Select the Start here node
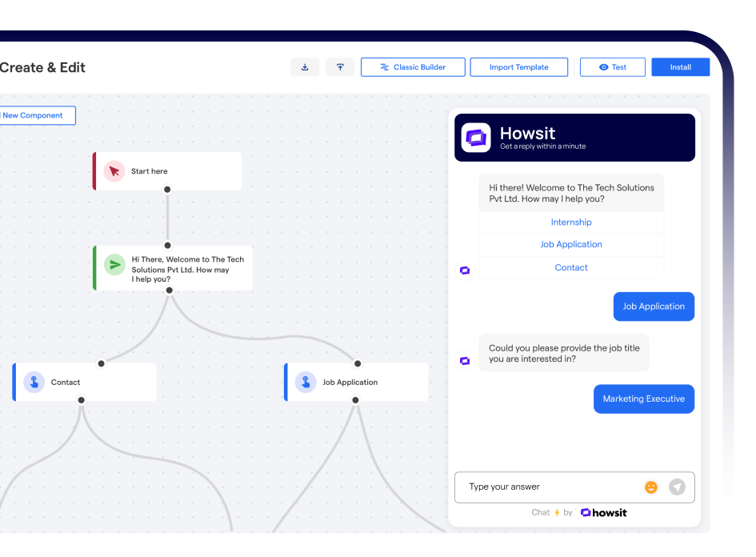The image size is (756, 557). pos(167,171)
